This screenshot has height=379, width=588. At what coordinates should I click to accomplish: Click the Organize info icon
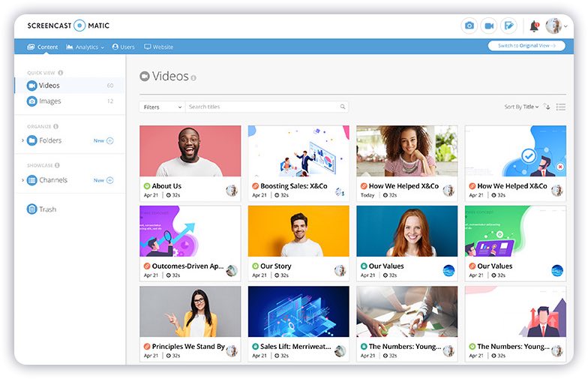point(55,126)
